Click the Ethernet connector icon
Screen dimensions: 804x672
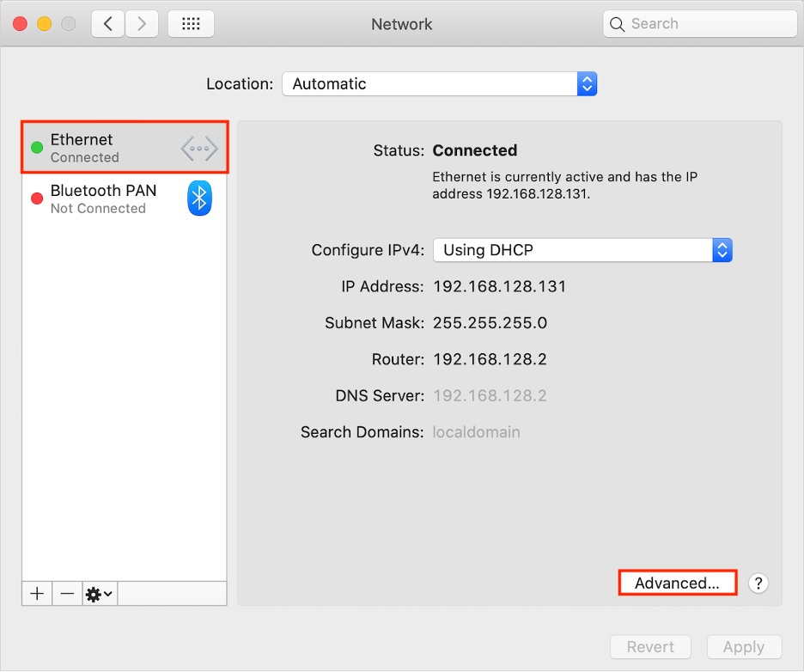pos(199,148)
